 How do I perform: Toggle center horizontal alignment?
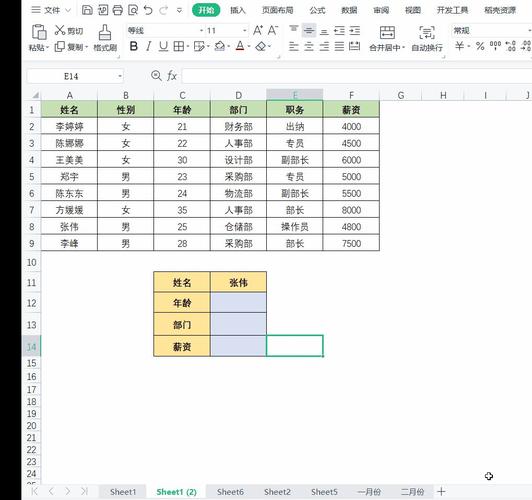(309, 46)
